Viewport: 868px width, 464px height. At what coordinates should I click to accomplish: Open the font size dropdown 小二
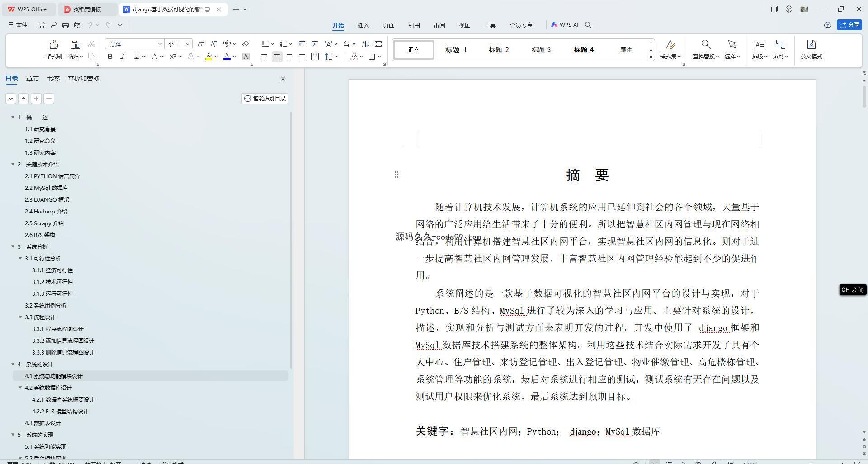(x=179, y=44)
